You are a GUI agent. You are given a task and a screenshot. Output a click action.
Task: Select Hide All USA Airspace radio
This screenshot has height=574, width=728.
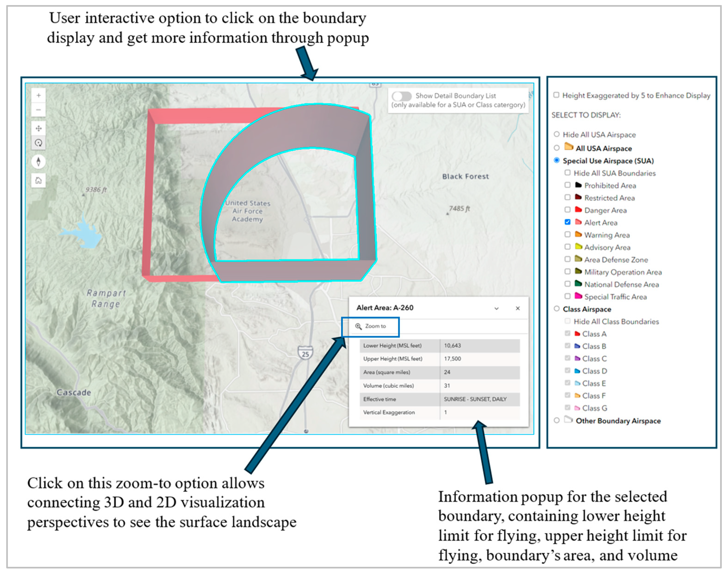(557, 134)
